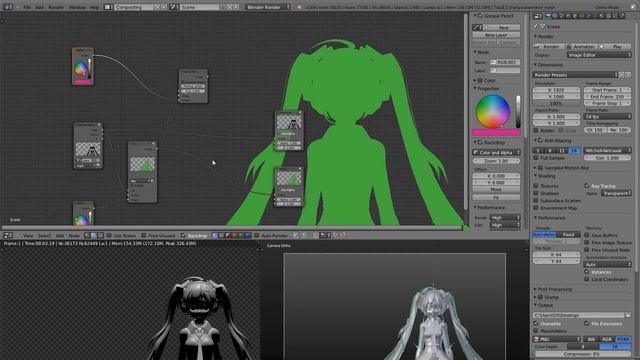Open the Alpha Transparent dropdown
Viewport: 640px width, 360px height.
pos(616,193)
